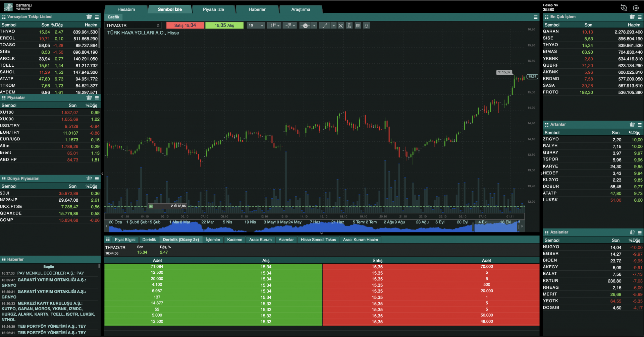The width and height of the screenshot is (644, 337).
Task: Open the drawing tool dropdown arrow
Action: point(333,25)
